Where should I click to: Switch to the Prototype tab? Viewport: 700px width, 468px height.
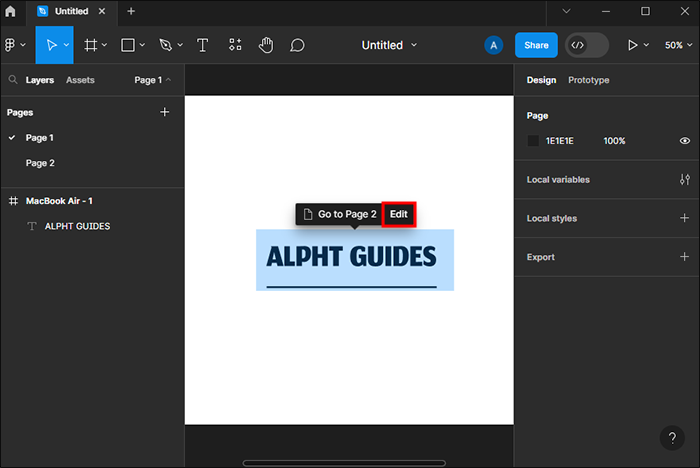click(588, 80)
